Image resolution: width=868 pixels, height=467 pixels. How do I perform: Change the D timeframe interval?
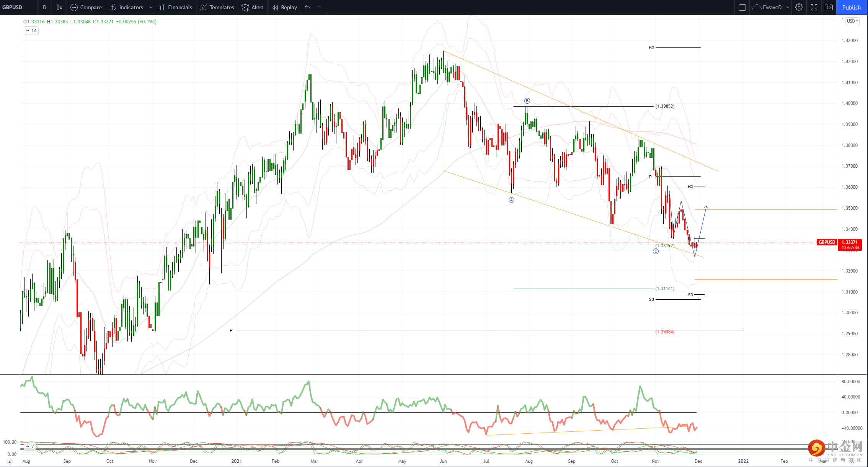[x=44, y=7]
